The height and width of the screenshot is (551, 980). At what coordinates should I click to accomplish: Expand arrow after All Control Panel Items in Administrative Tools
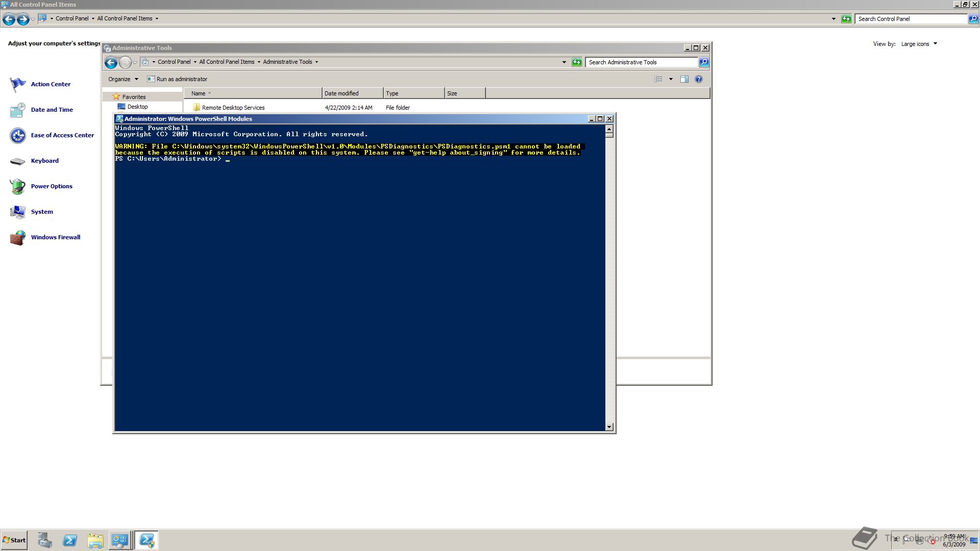(x=259, y=62)
